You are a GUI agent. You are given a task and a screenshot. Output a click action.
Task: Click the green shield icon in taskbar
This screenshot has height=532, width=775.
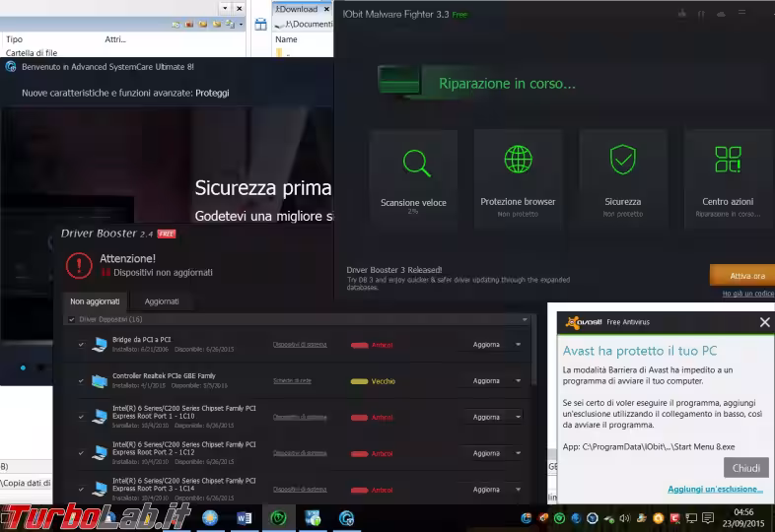click(x=279, y=518)
